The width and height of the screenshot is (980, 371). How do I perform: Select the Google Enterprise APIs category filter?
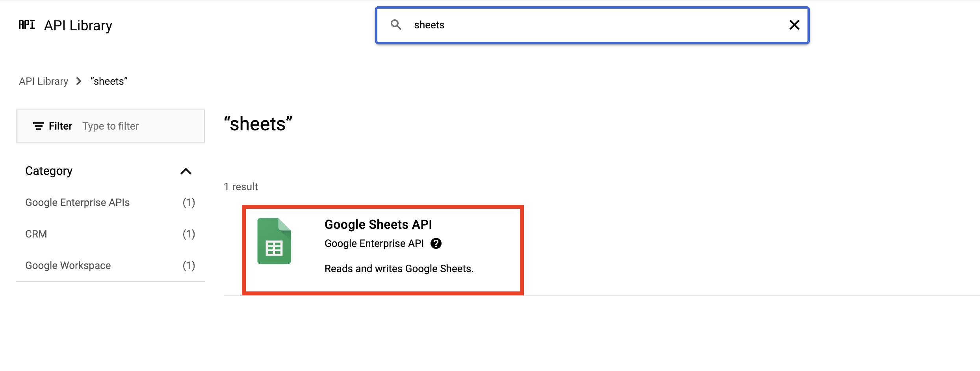pos(77,202)
